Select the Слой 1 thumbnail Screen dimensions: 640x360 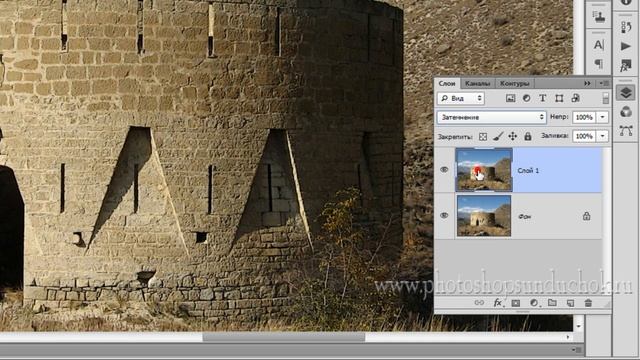point(484,170)
